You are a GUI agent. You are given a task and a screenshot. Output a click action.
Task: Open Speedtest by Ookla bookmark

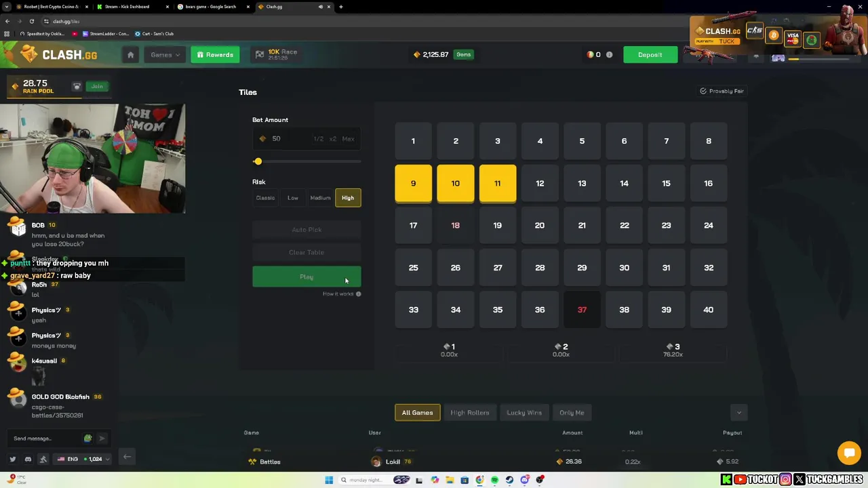click(x=43, y=33)
